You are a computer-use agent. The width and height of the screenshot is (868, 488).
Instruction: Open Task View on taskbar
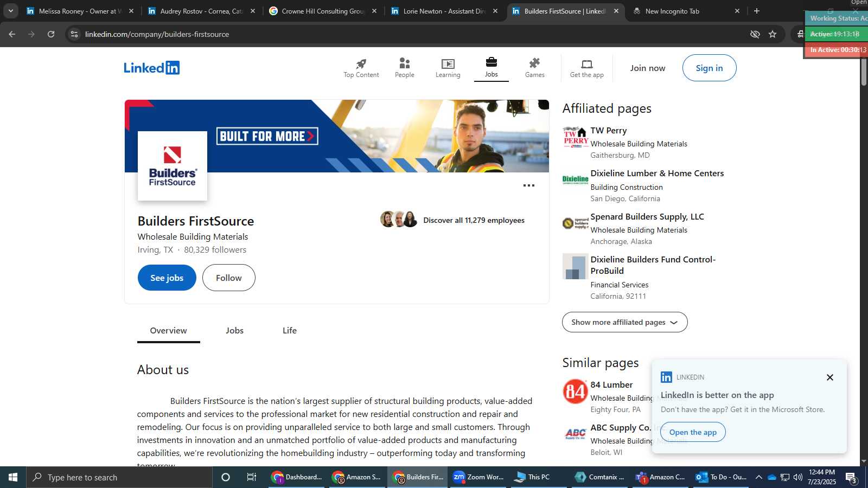[252, 477]
